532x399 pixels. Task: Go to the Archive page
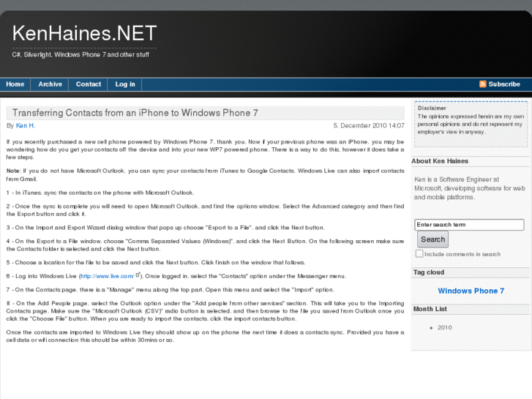(50, 84)
